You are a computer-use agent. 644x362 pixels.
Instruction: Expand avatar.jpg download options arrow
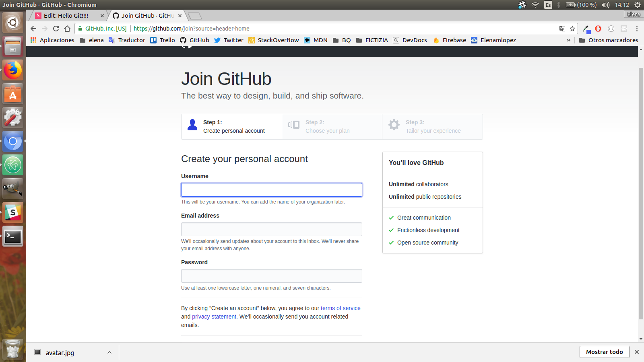pyautogui.click(x=109, y=352)
